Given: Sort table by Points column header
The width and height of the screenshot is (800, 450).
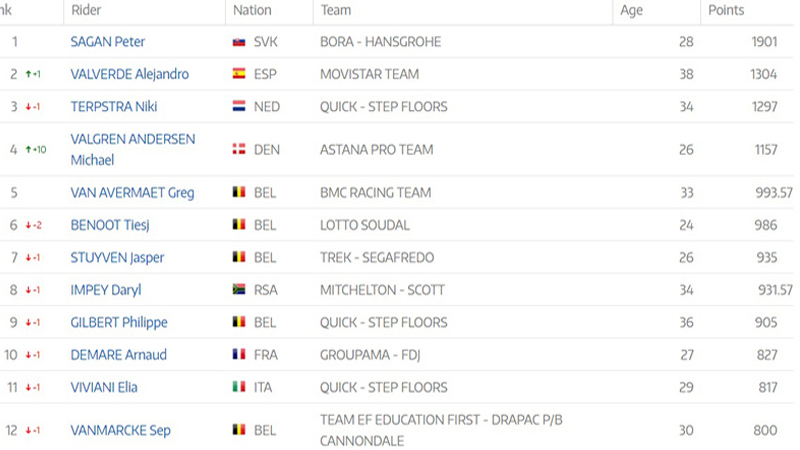Looking at the screenshot, I should coord(726,10).
